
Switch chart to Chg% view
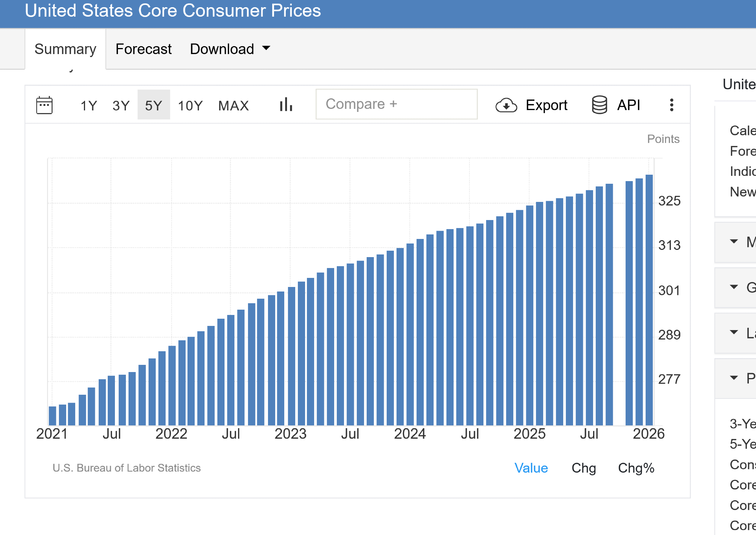point(636,468)
